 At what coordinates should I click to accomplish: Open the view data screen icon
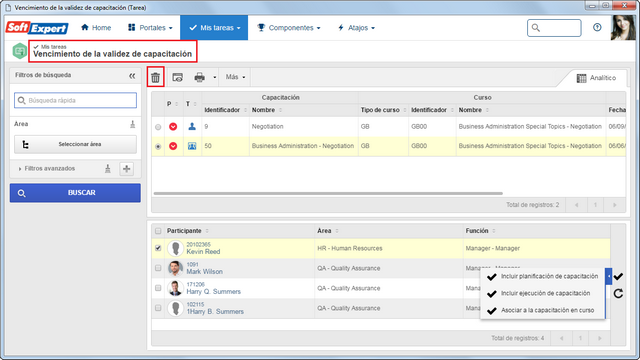tap(178, 77)
